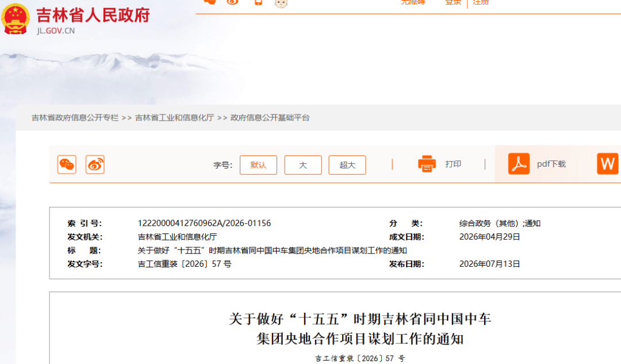Viewport: 621px width, 364px height.
Task: Click issuing agency value 吉林省工业和信息化厅
Action: click(x=177, y=237)
